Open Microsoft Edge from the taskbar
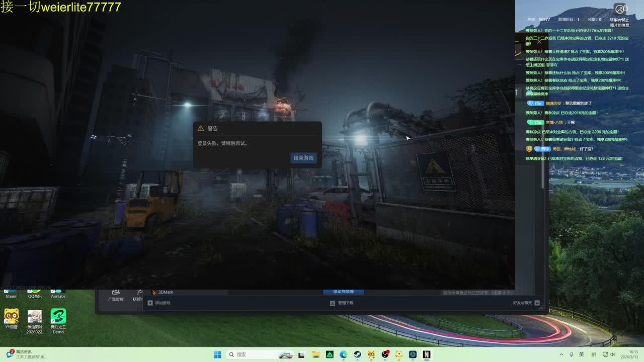 tap(343, 354)
